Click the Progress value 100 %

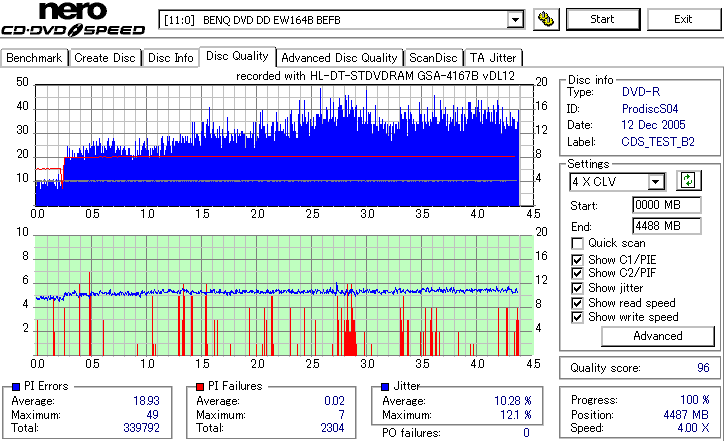point(694,400)
